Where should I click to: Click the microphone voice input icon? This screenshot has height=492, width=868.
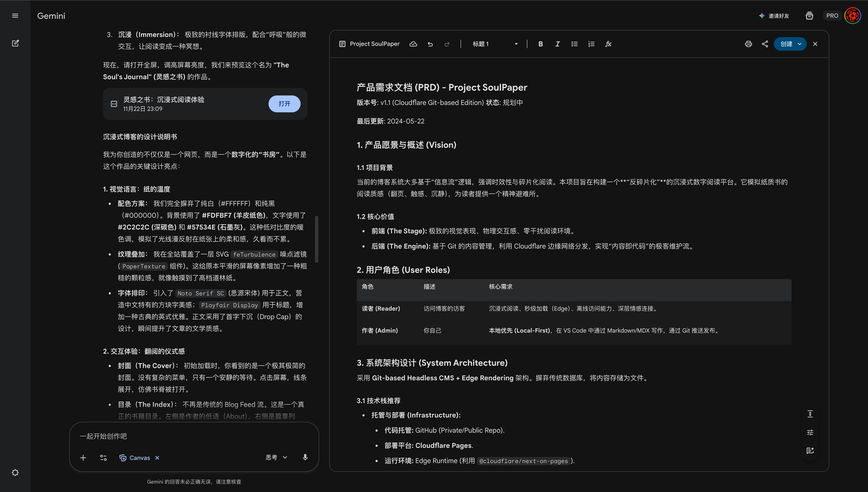pyautogui.click(x=305, y=457)
